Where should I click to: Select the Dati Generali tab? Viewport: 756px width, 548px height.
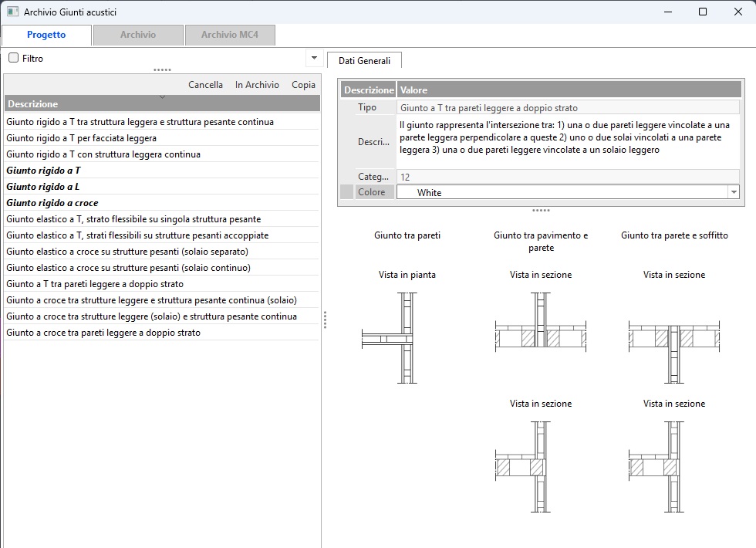click(x=364, y=60)
